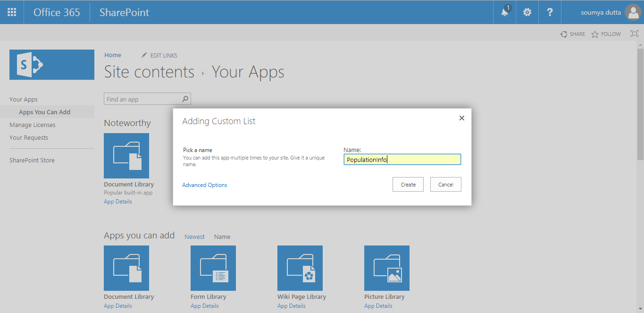
Task: Sort apps by Name
Action: point(222,237)
